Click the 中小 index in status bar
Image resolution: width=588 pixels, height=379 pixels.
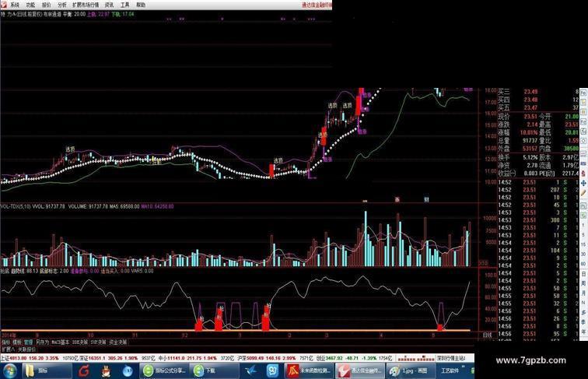pyautogui.click(x=186, y=358)
